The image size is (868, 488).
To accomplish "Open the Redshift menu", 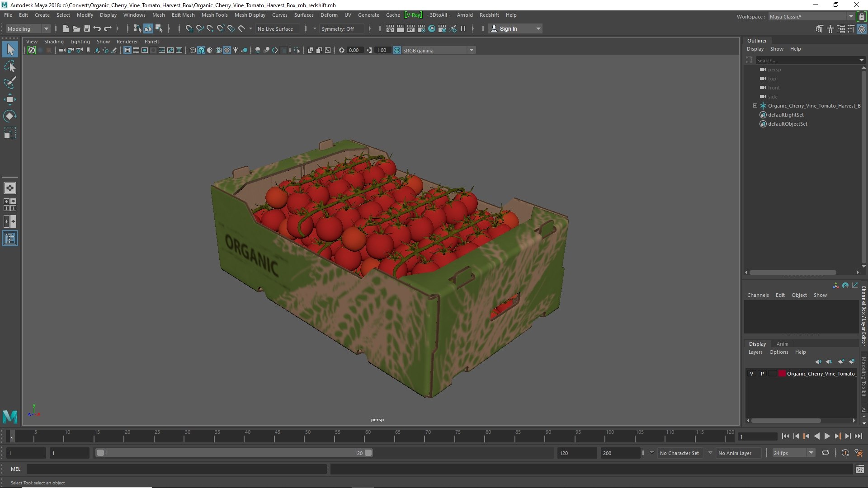I will [x=489, y=15].
